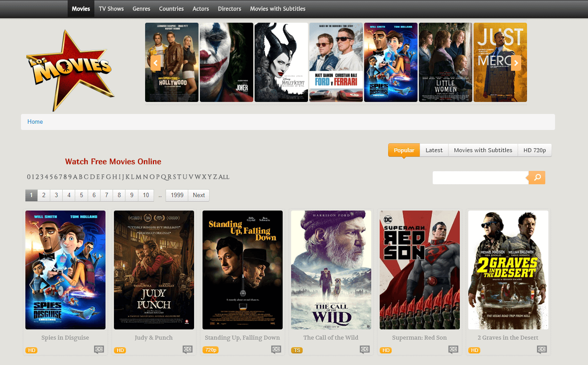The width and height of the screenshot is (588, 365).
Task: Open the TV Shows menu item
Action: [111, 8]
